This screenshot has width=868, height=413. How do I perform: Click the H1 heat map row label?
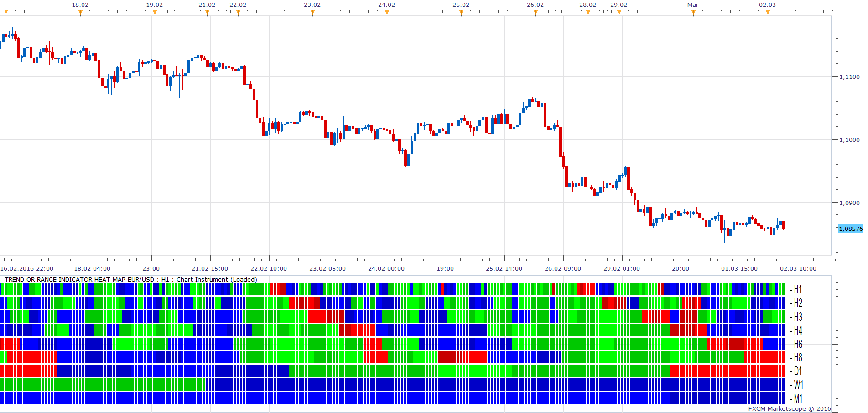coord(797,289)
